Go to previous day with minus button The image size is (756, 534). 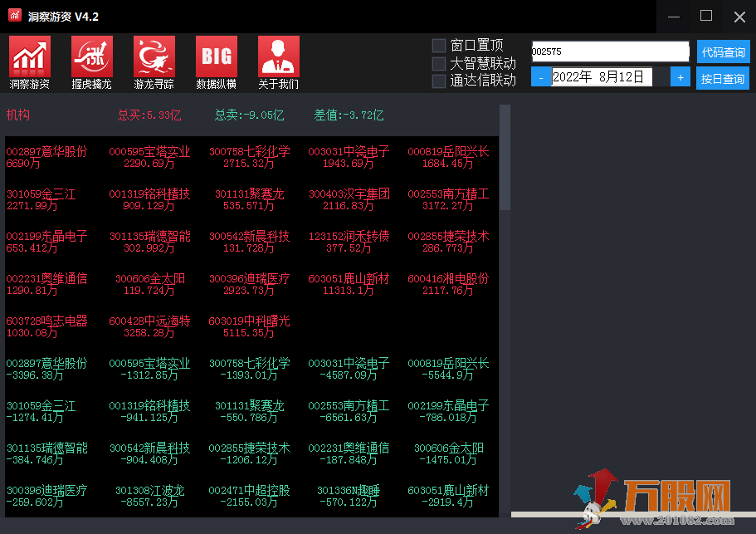coord(541,77)
